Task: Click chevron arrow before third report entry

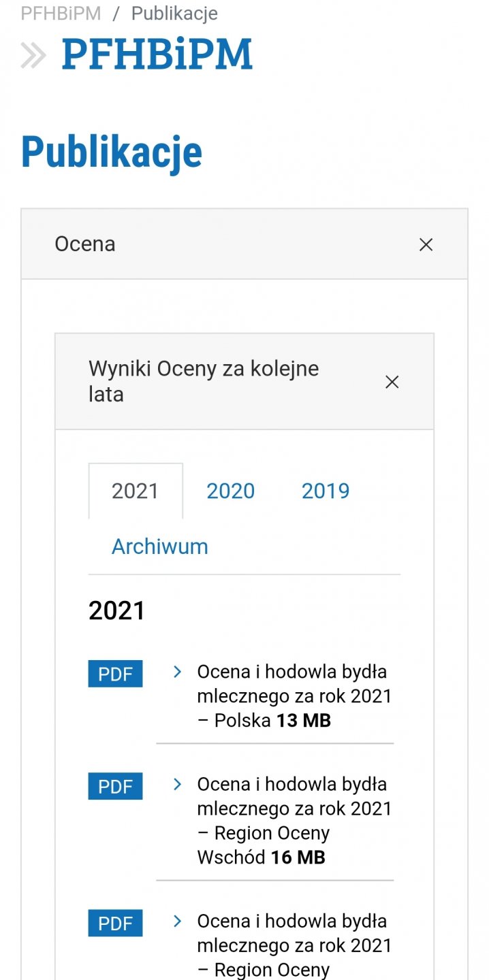Action: point(178,921)
